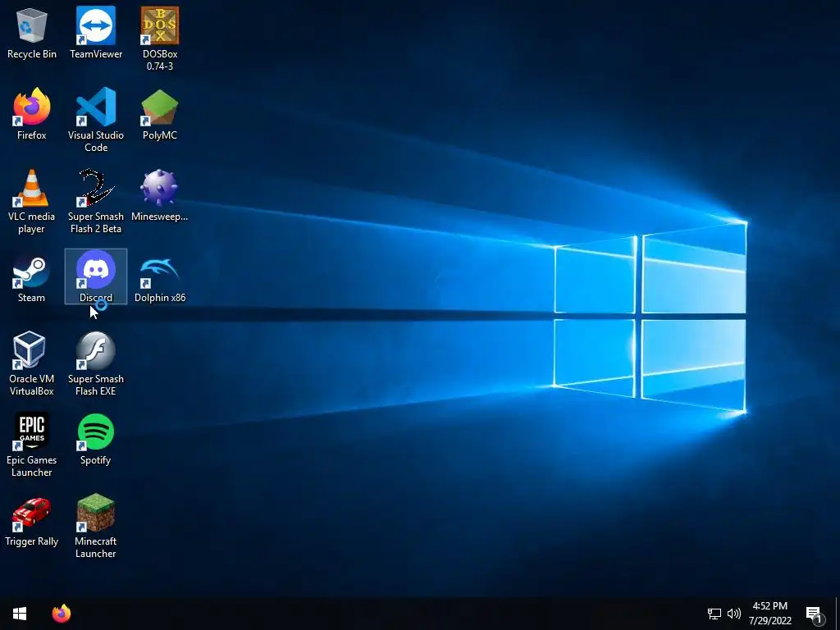The image size is (840, 630).
Task: Select the Epic Games Launcher shortcut
Action: click(32, 445)
